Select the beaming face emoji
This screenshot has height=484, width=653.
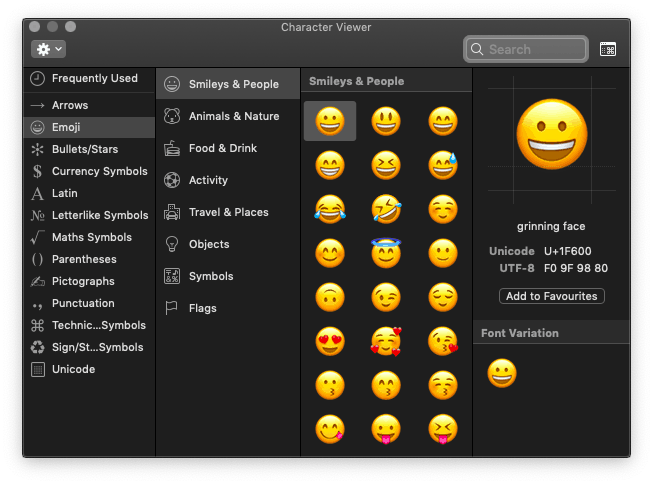point(330,165)
